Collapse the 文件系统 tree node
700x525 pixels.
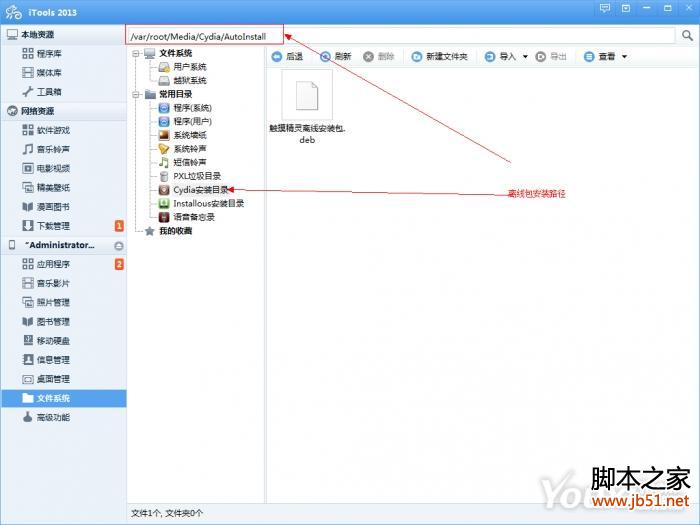pos(136,53)
